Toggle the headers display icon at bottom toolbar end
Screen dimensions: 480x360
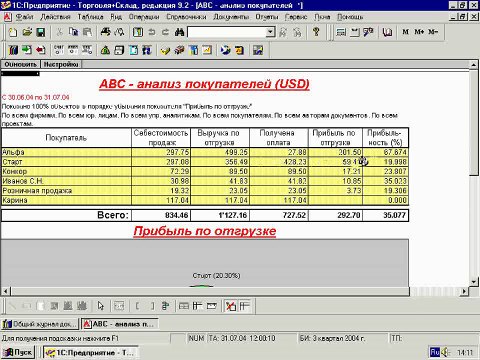click(x=244, y=306)
